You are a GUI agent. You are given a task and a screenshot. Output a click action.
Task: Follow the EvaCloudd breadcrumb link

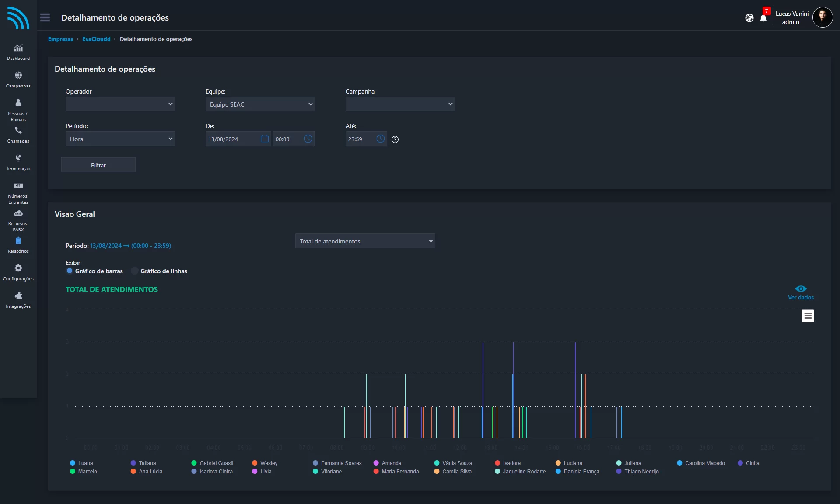click(96, 39)
